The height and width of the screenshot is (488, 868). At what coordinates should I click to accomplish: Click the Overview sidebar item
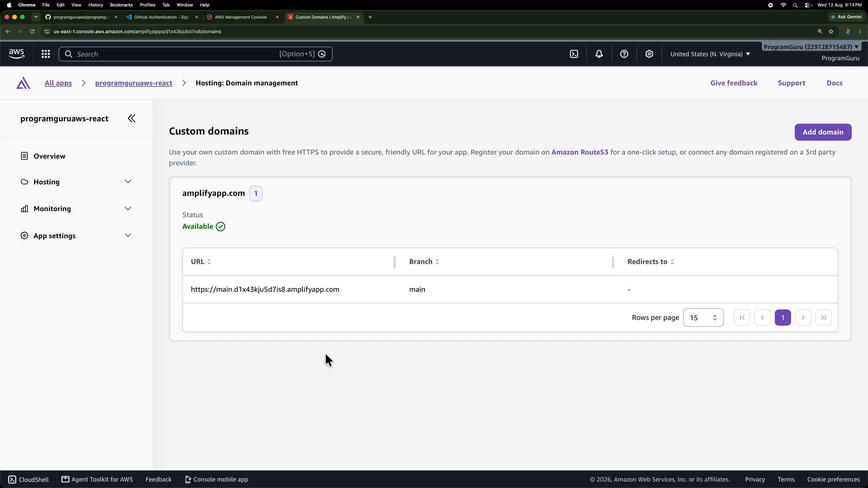[x=43, y=156]
